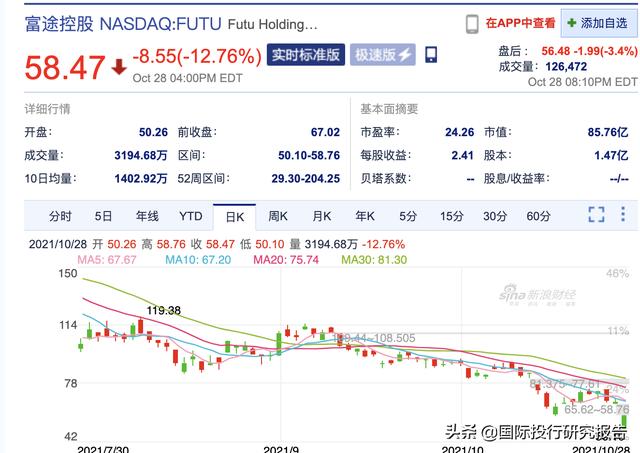
Task: Switch to 极速版 fast mode
Action: (x=382, y=55)
